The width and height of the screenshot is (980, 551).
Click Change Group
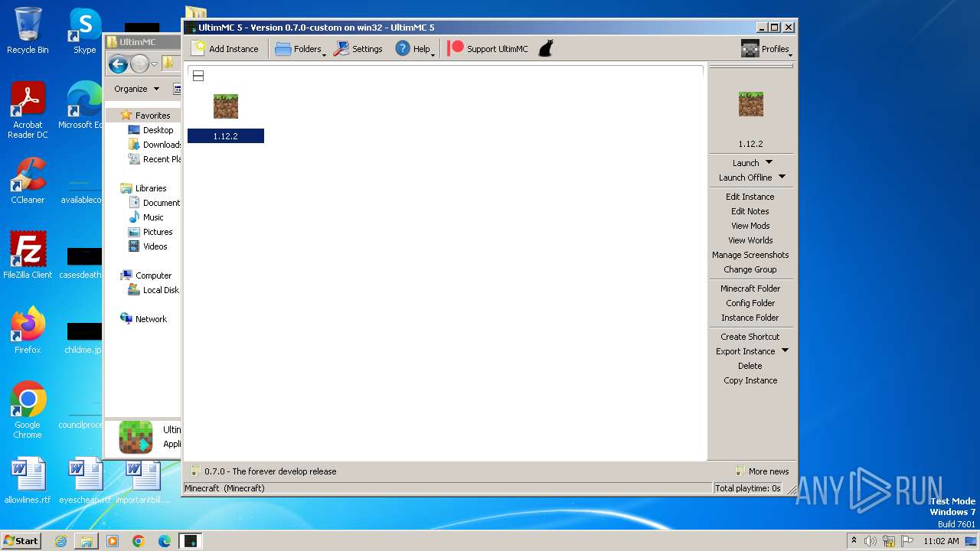coord(750,269)
